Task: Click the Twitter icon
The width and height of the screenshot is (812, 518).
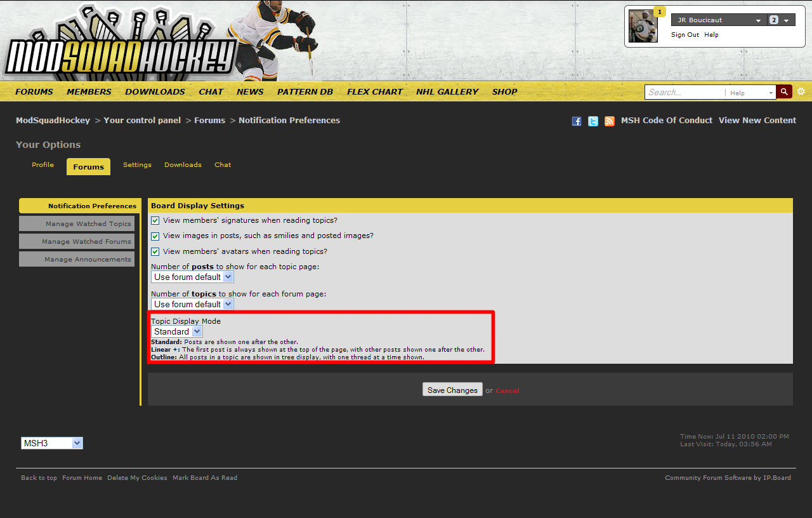Action: 593,121
